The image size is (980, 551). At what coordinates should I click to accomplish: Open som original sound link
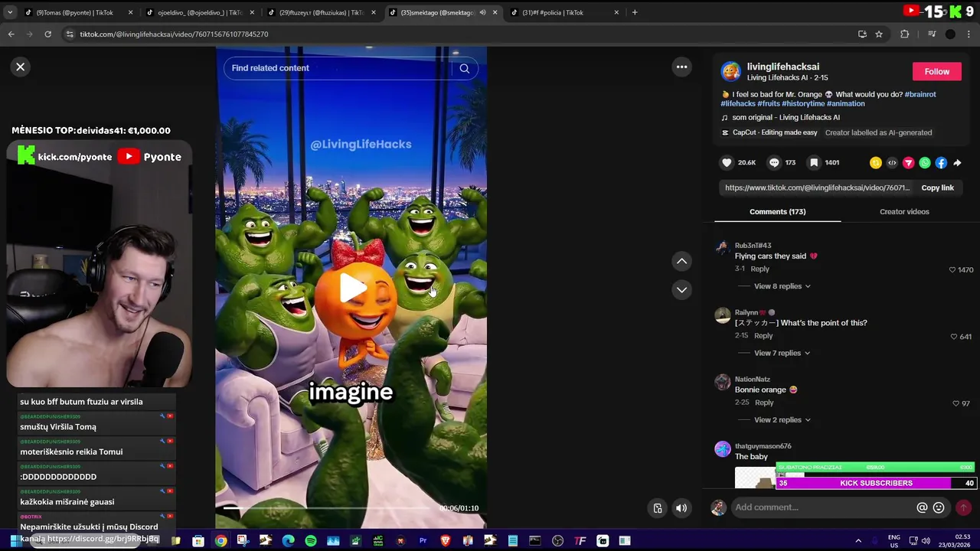(x=786, y=117)
